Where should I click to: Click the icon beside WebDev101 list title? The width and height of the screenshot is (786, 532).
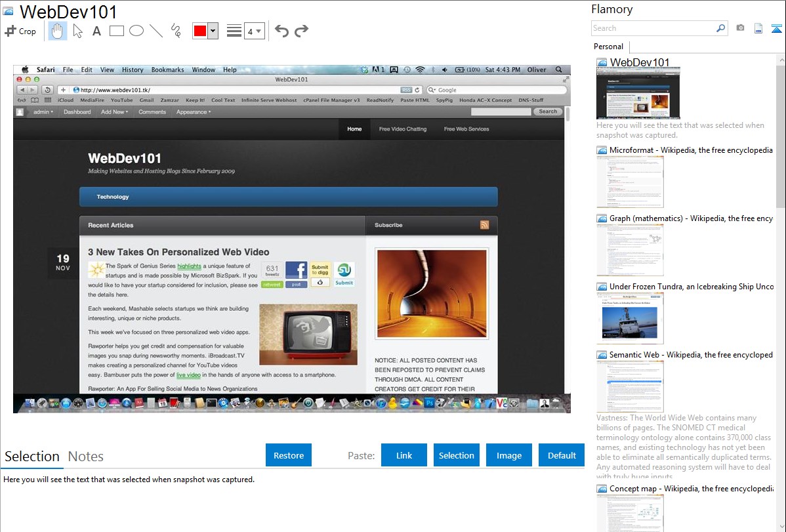click(x=602, y=63)
